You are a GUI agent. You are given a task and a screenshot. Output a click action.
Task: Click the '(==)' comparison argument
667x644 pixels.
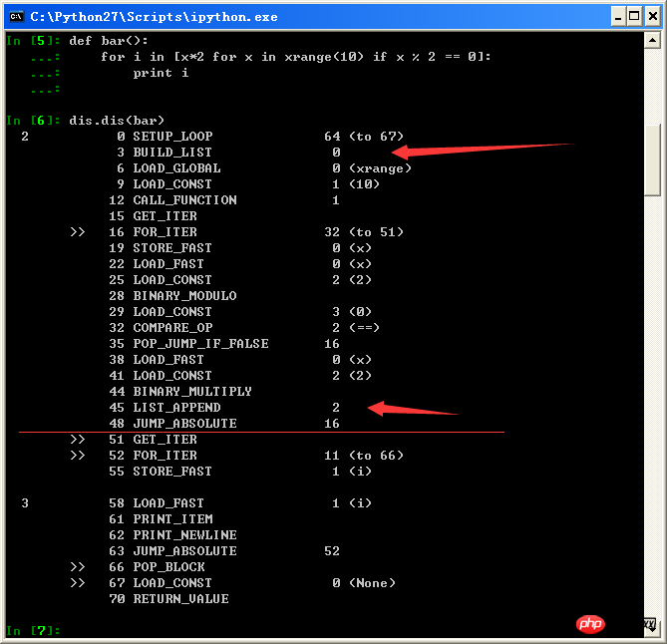[364, 328]
